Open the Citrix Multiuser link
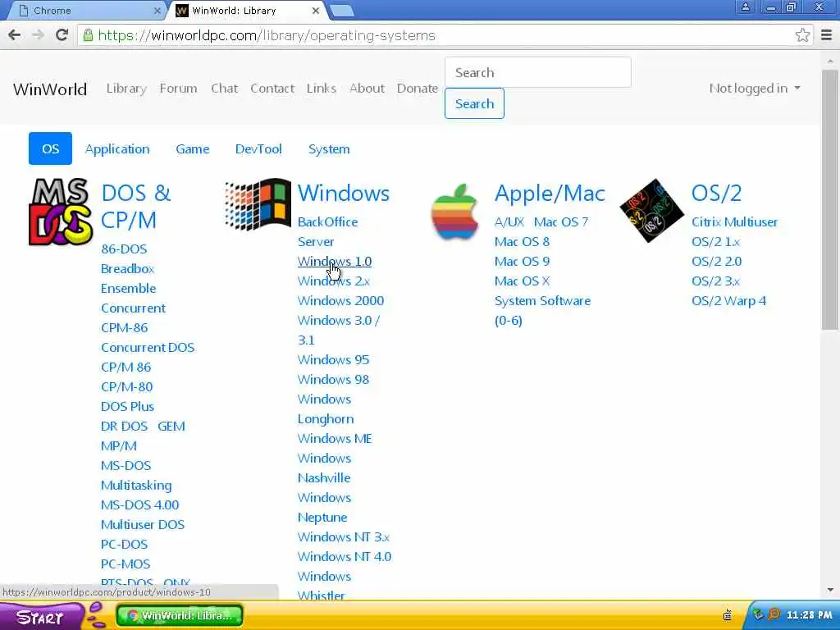 coord(734,221)
